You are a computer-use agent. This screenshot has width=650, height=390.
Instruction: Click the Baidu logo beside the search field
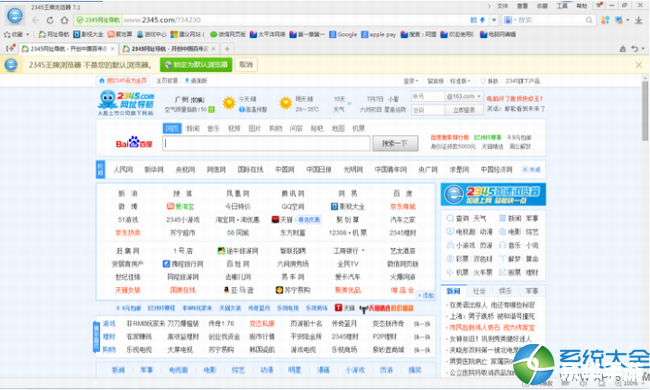point(134,143)
